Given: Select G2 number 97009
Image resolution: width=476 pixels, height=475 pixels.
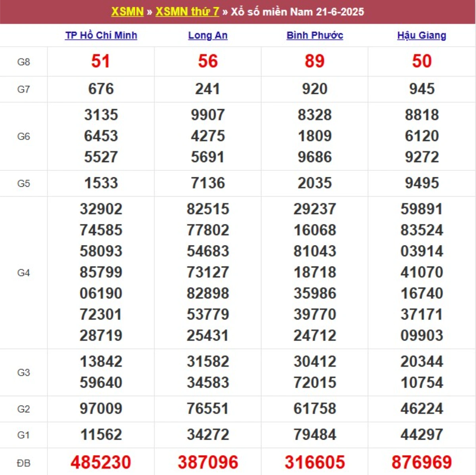Looking at the screenshot, I should 101,409.
